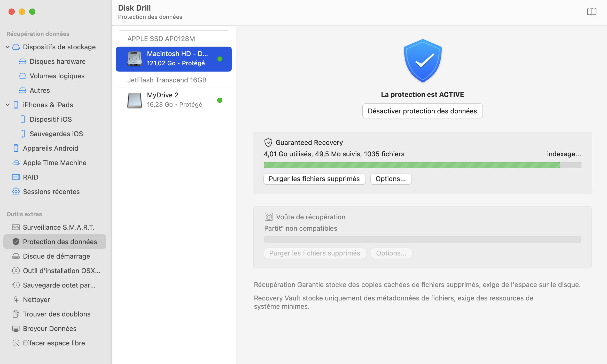Viewport: 607px width, 364px height.
Task: Expand the iPhones & iPads tree section
Action: pyautogui.click(x=7, y=104)
